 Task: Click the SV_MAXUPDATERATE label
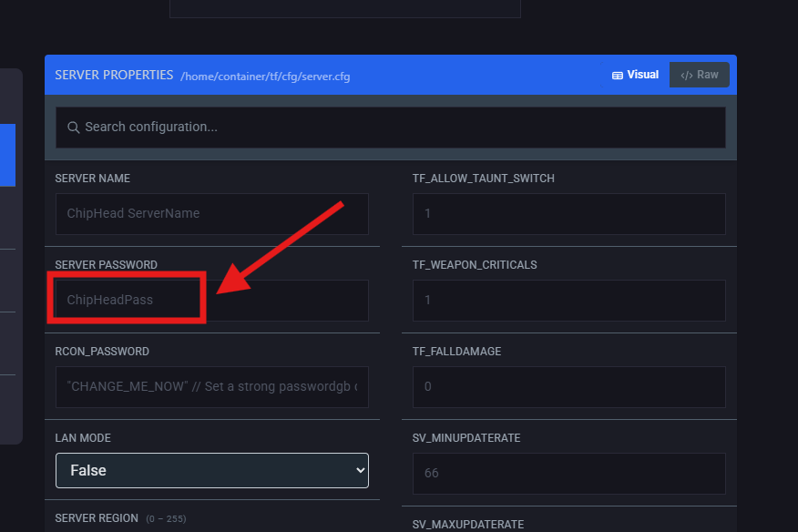(x=467, y=525)
